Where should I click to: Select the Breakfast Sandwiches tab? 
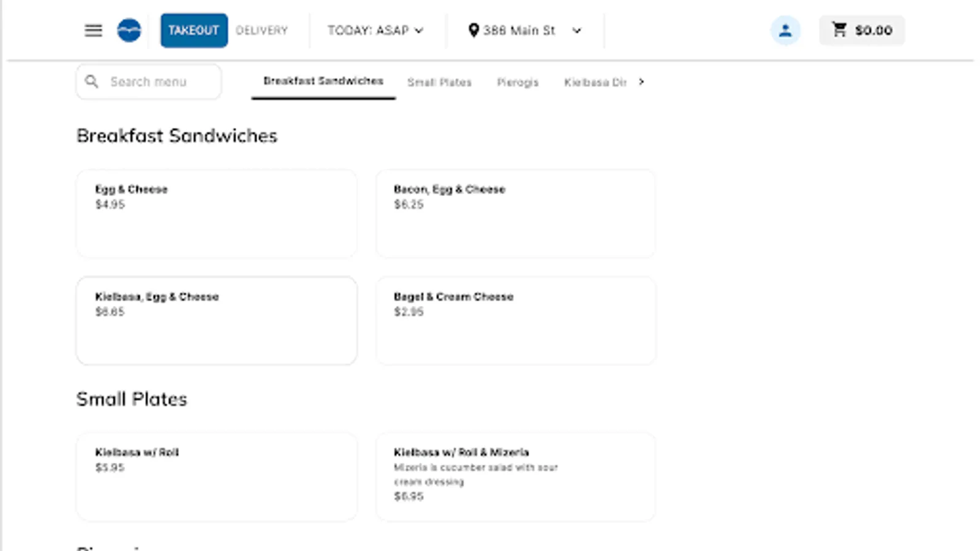323,81
